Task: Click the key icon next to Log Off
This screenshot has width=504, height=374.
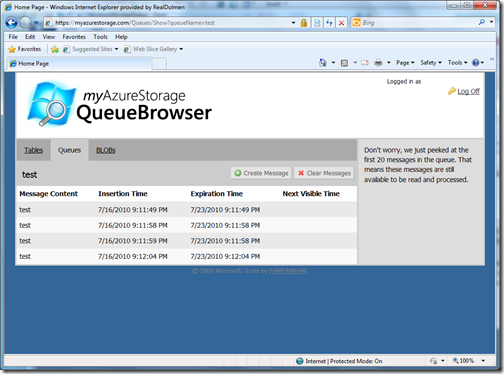Action: tap(452, 91)
